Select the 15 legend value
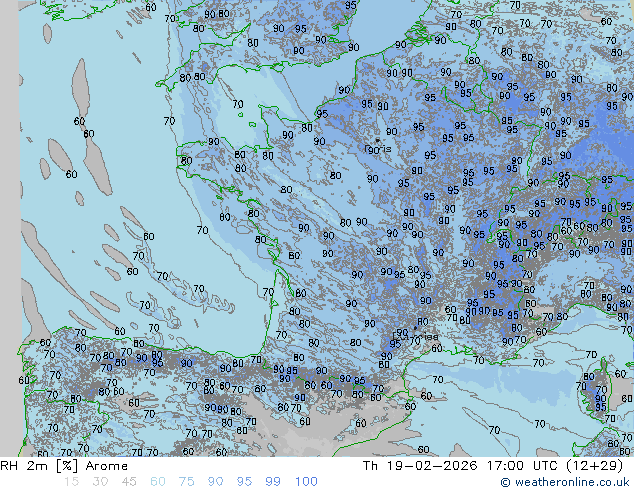Image resolution: width=634 pixels, height=490 pixels. tap(72, 482)
